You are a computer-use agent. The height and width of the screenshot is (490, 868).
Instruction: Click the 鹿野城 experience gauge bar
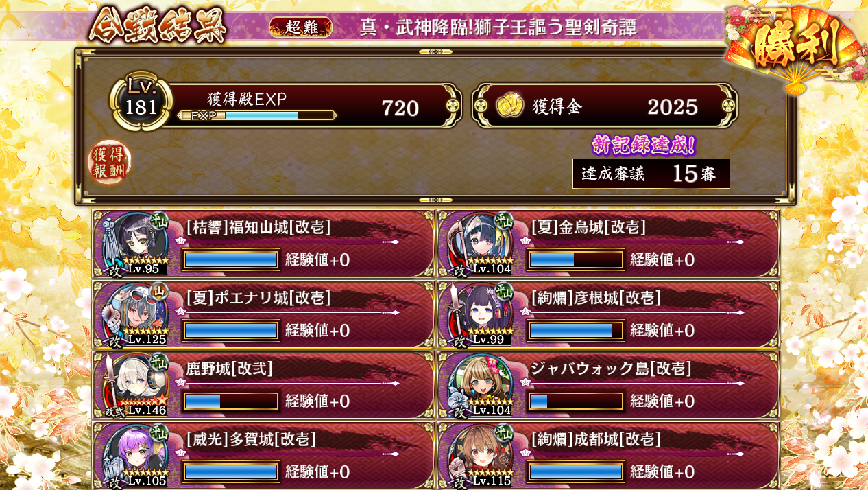231,401
